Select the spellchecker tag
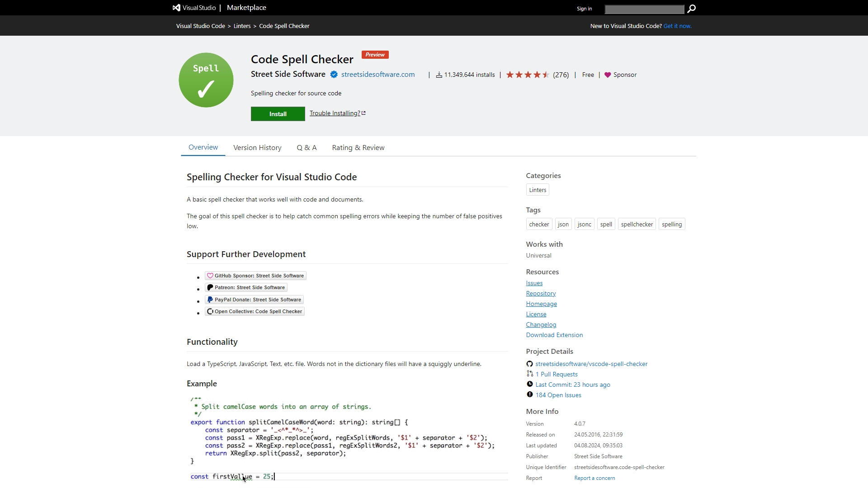Image resolution: width=868 pixels, height=488 pixels. tap(637, 224)
